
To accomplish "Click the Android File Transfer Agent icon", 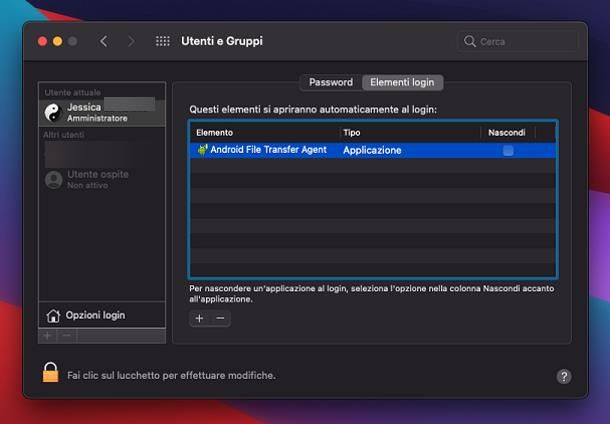I will [x=202, y=150].
